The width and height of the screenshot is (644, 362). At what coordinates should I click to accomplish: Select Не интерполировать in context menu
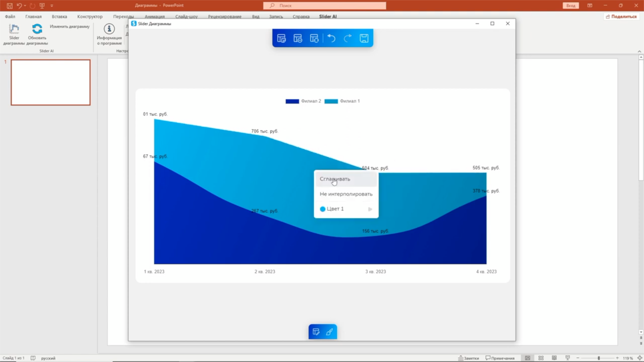tap(346, 194)
